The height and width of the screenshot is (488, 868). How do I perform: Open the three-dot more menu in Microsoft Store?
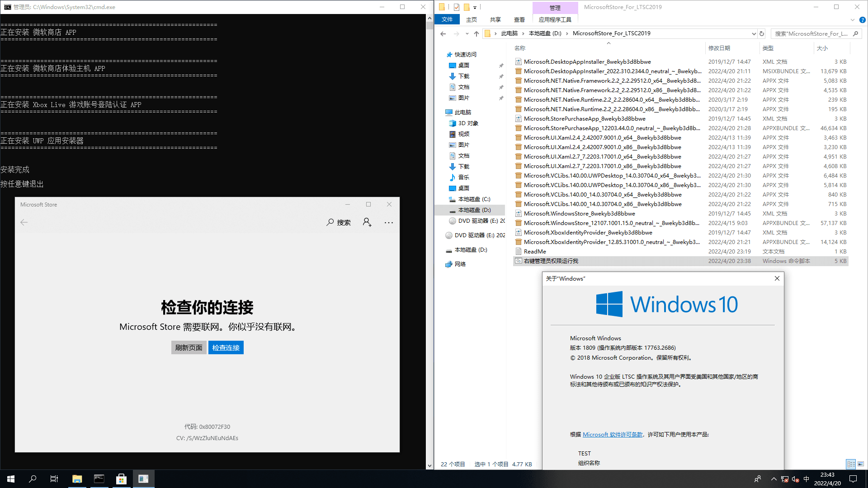click(389, 222)
